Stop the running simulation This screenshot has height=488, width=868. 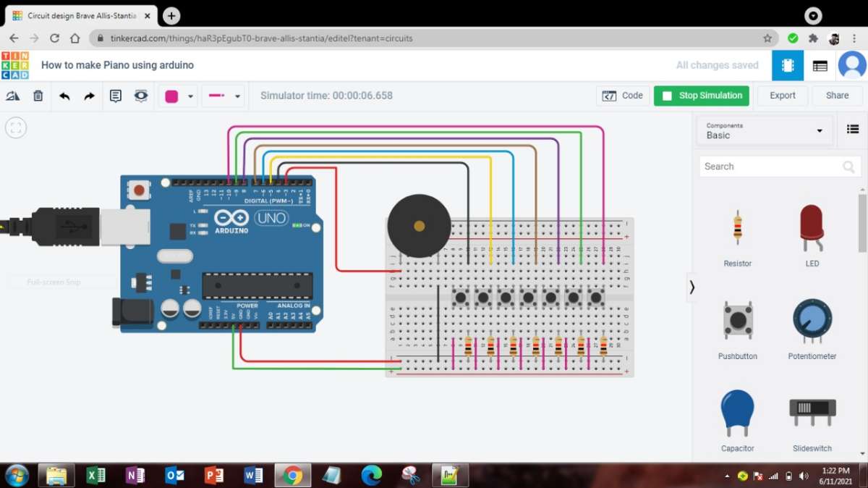click(x=702, y=96)
